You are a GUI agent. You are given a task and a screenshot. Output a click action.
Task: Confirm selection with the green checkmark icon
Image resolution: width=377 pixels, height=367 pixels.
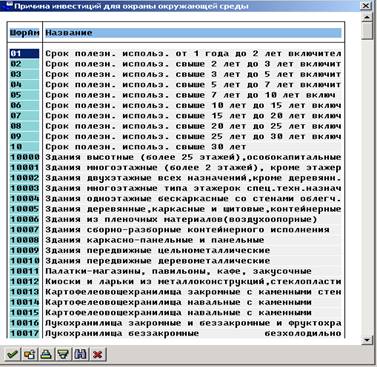pos(12,354)
